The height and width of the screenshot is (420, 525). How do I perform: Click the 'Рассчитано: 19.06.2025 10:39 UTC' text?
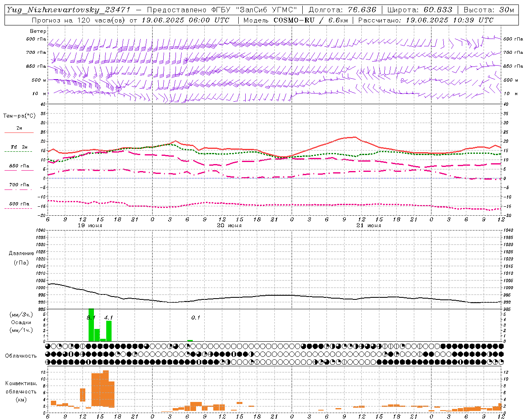(x=426, y=20)
